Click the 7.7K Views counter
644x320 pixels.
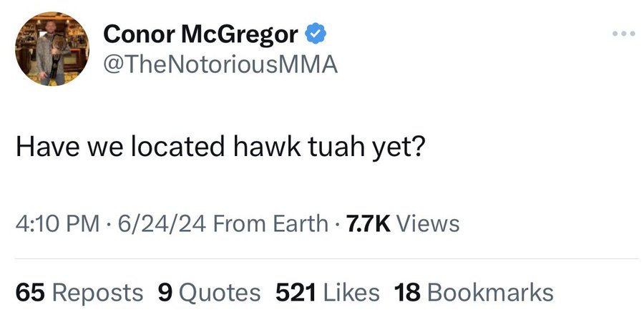click(403, 224)
